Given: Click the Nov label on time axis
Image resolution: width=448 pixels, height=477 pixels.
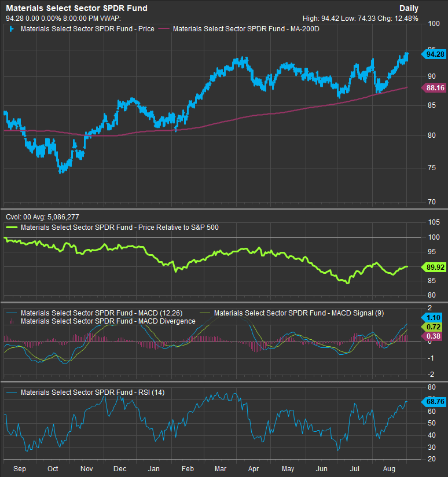Looking at the screenshot, I should (x=86, y=469).
